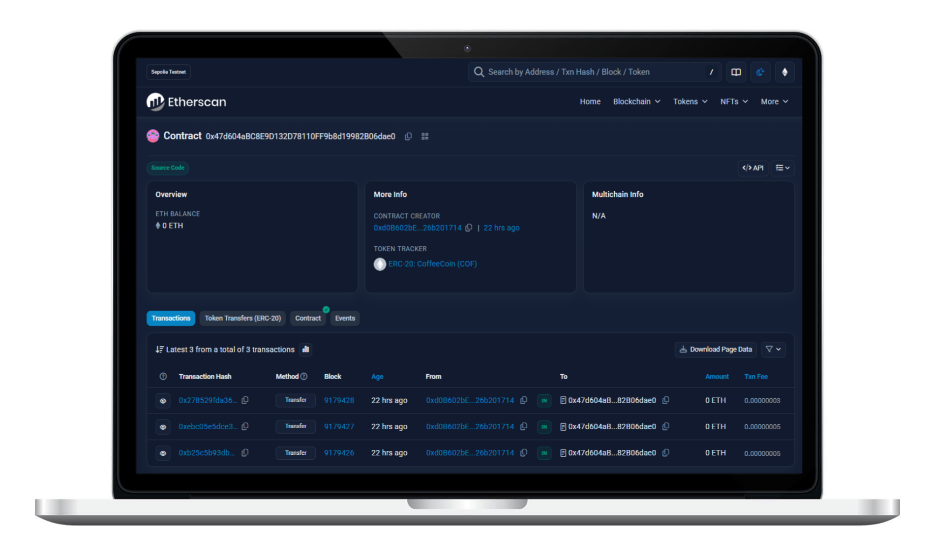
Task: Click the IN badge in block 9179428 row
Action: (x=544, y=401)
